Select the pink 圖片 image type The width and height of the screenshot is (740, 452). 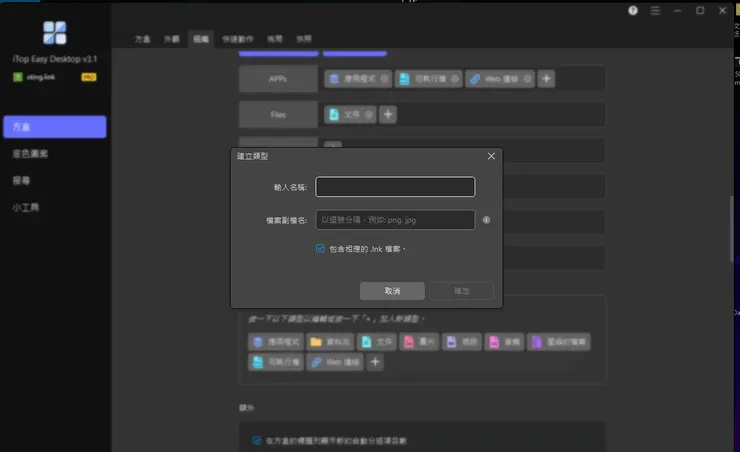pyautogui.click(x=419, y=342)
